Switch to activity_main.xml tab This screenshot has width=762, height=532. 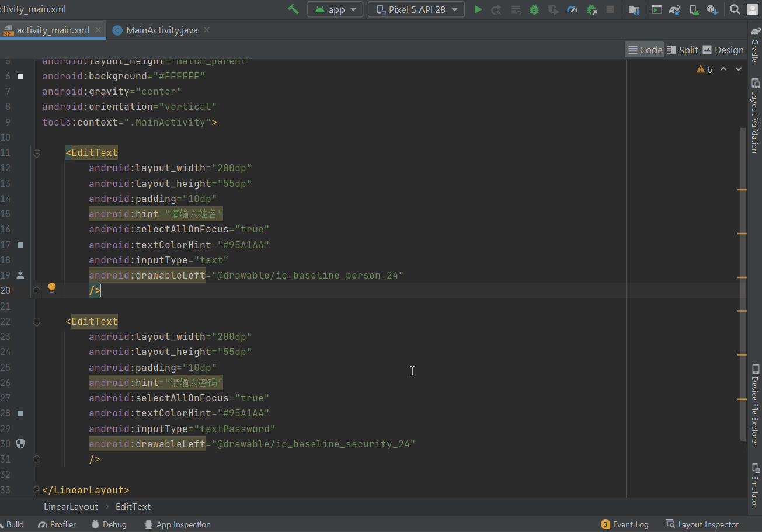[x=53, y=30]
